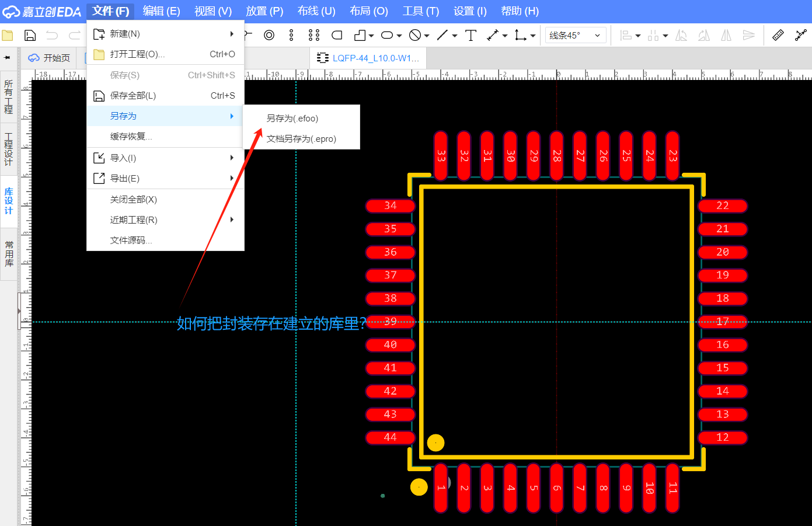Viewport: 812px width, 526px height.
Task: Open the 线条45° routing angle dropdown
Action: coord(575,36)
